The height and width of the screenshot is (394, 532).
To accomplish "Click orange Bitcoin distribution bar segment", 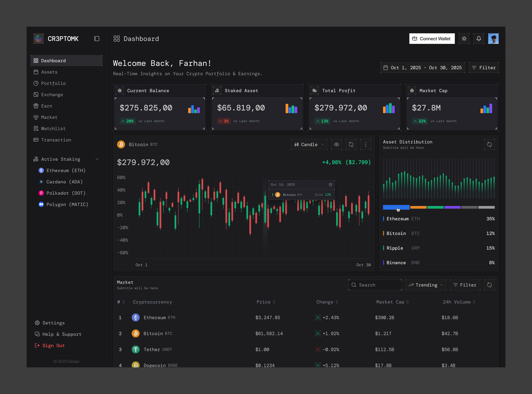I will click(418, 207).
